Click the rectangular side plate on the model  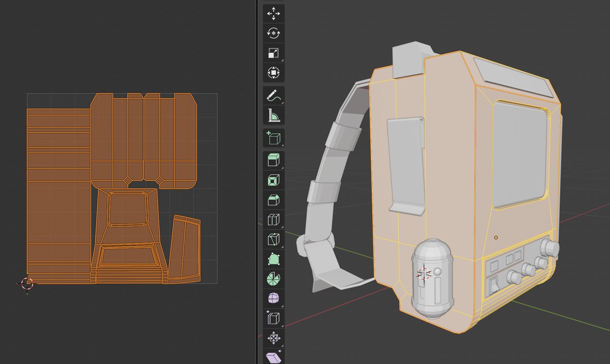406,166
